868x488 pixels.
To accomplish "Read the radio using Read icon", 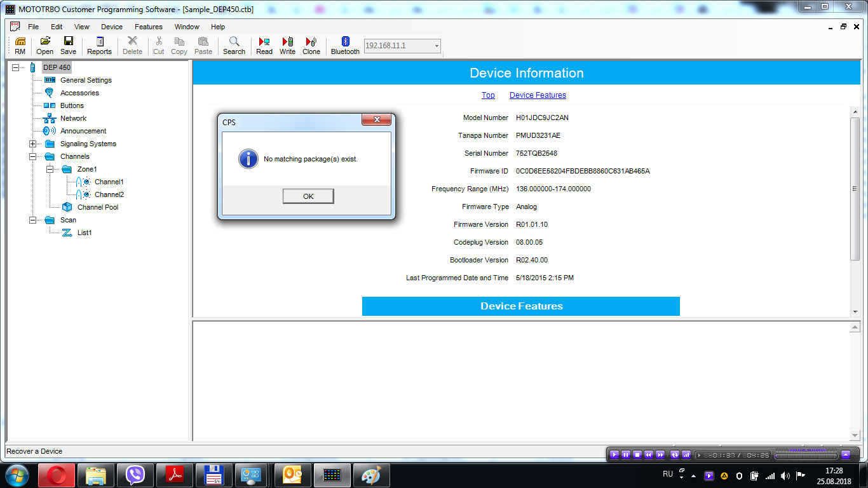I will point(264,46).
